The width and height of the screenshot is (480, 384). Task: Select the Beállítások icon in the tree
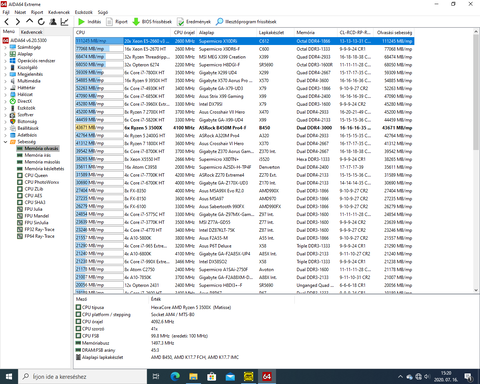(x=13, y=128)
